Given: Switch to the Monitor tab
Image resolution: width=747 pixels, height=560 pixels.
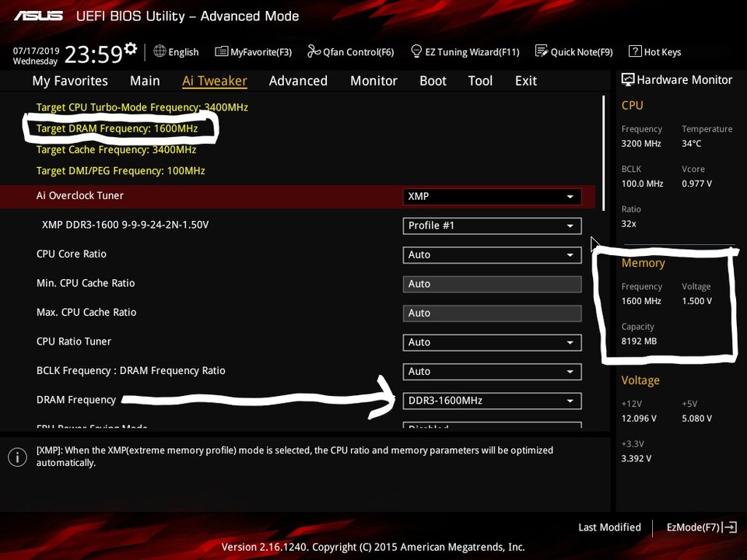Looking at the screenshot, I should pos(373,81).
